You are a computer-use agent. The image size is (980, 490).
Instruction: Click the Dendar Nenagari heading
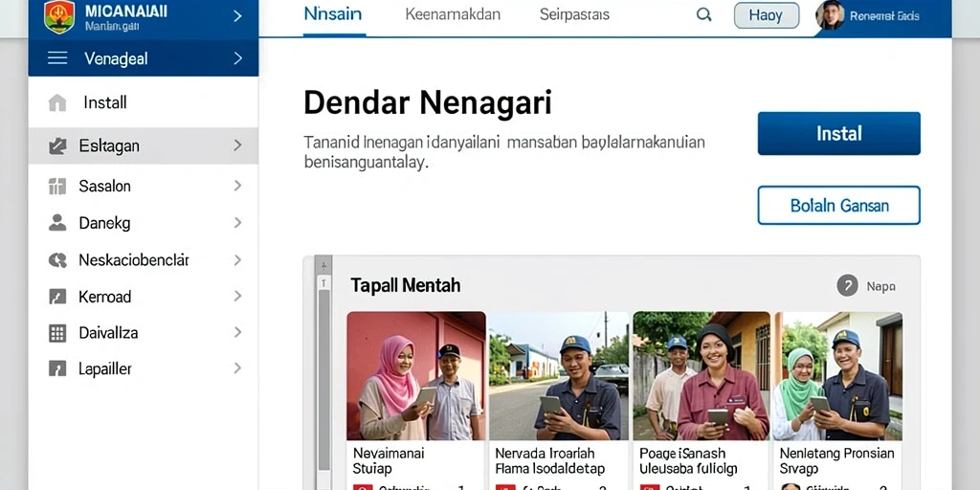pos(428,103)
